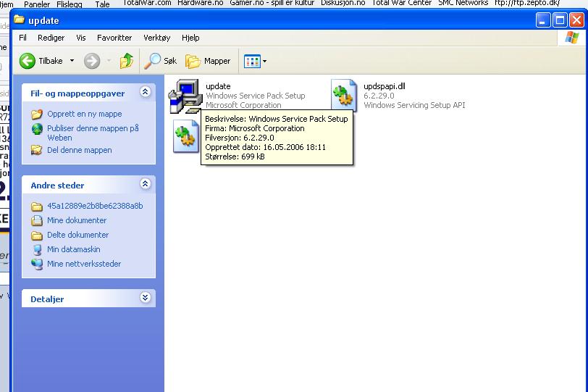Toggle the Mapper folders pane

208,61
